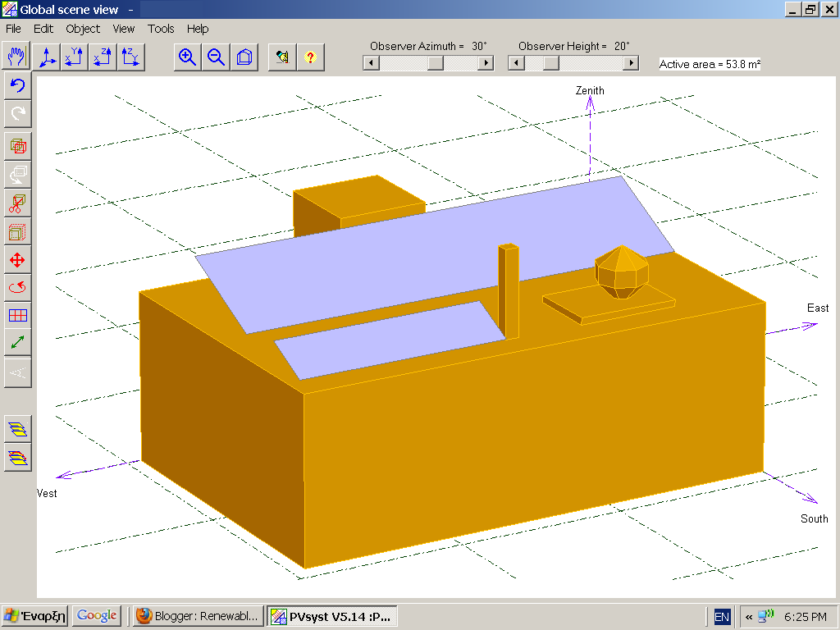The width and height of the screenshot is (840, 630).
Task: Switch to the PVsyst V5.14 taskbar button
Action: coord(332,616)
